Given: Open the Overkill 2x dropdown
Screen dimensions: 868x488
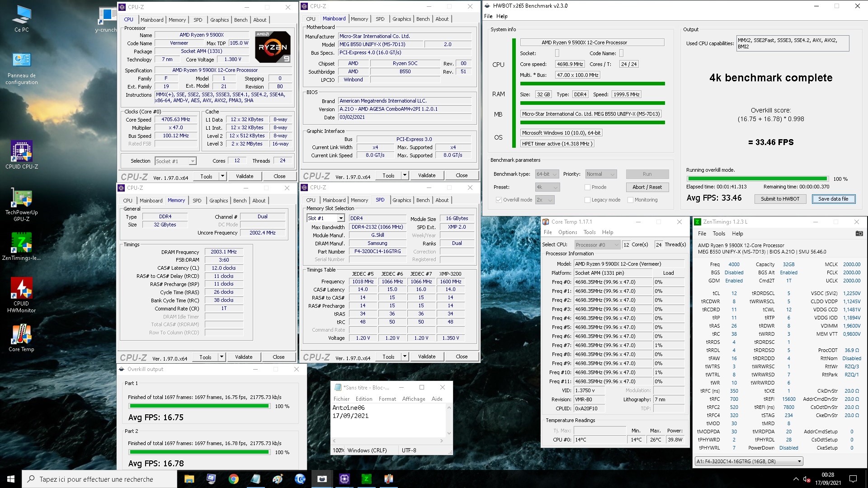Looking at the screenshot, I should click(545, 200).
